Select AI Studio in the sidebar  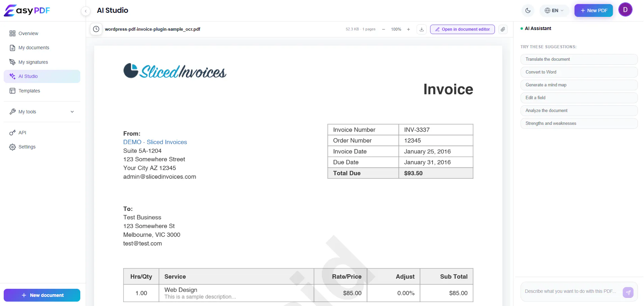tap(42, 76)
